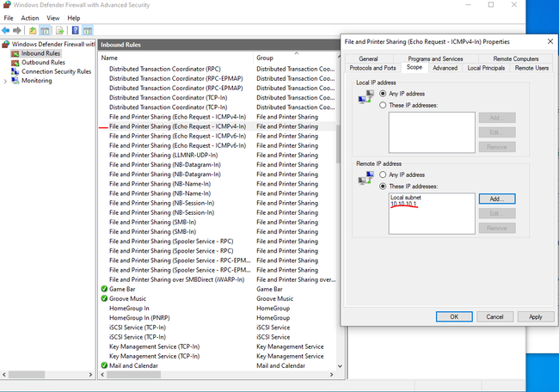Switch to the Remote Users tab
This screenshot has width=559, height=392.
coord(531,68)
